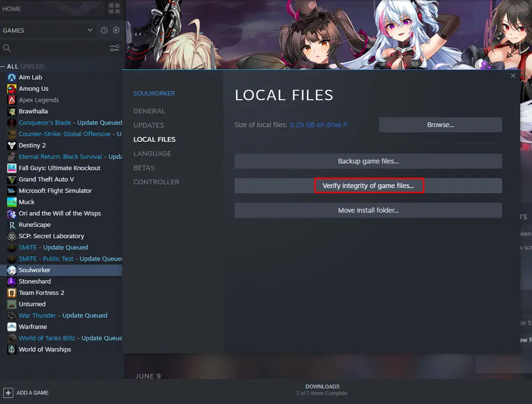Click the Ori and the Will of the Wisps icon
Screen dimensions: 532x404
pos(11,213)
